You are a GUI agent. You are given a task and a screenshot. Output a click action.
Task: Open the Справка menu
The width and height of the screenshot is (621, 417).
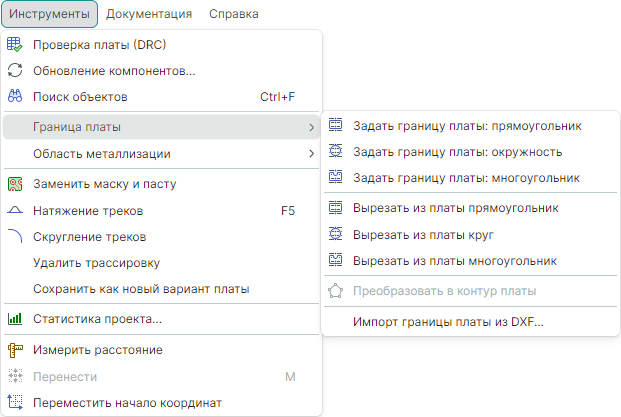tap(234, 14)
